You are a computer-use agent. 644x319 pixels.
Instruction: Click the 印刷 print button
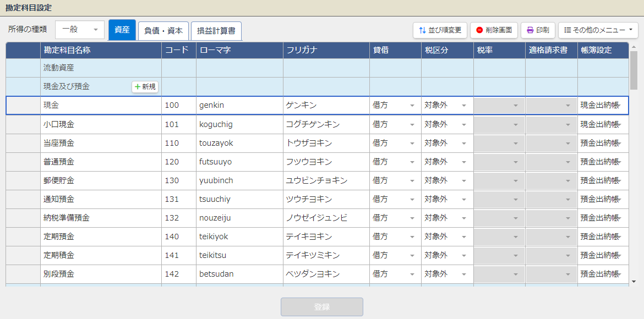(x=537, y=30)
